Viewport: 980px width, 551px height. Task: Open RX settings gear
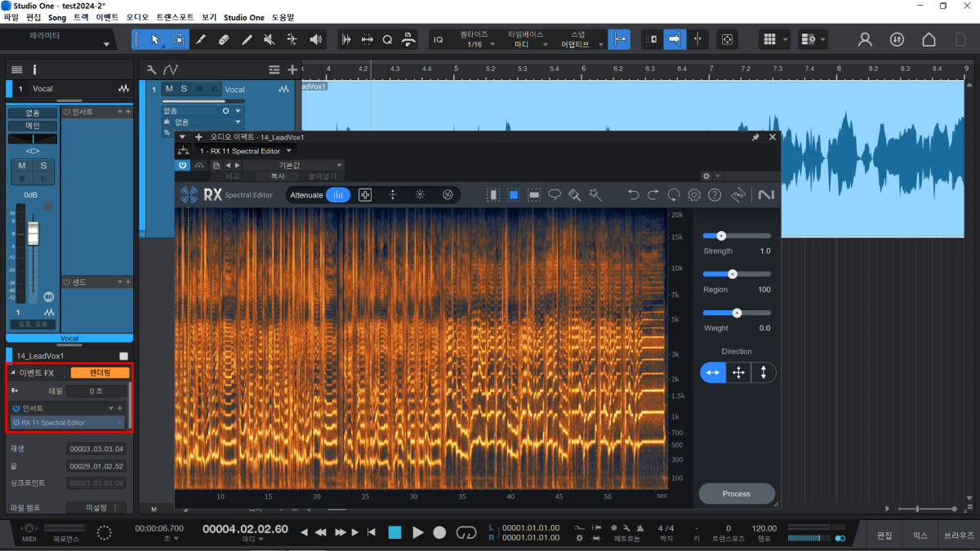(694, 195)
